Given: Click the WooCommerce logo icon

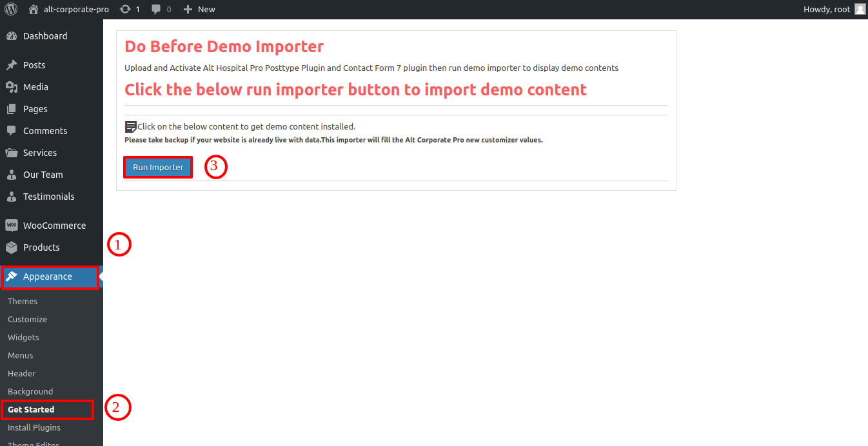Looking at the screenshot, I should coord(11,226).
